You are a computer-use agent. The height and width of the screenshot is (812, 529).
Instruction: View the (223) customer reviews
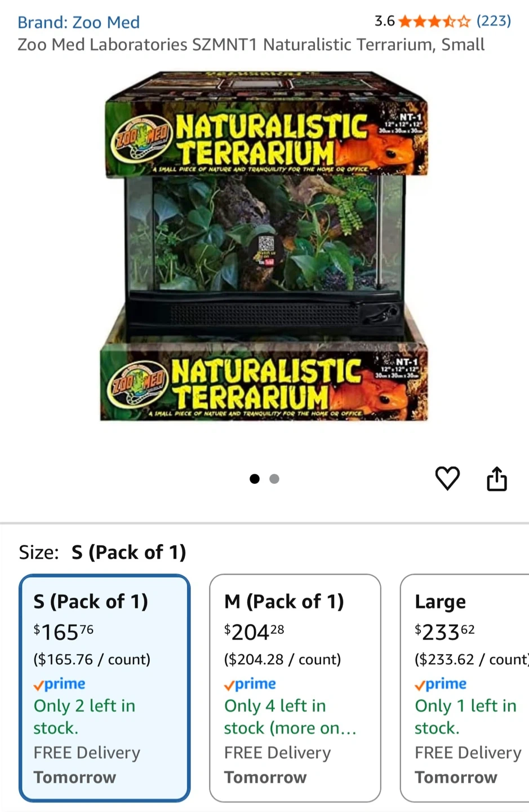coord(494,21)
